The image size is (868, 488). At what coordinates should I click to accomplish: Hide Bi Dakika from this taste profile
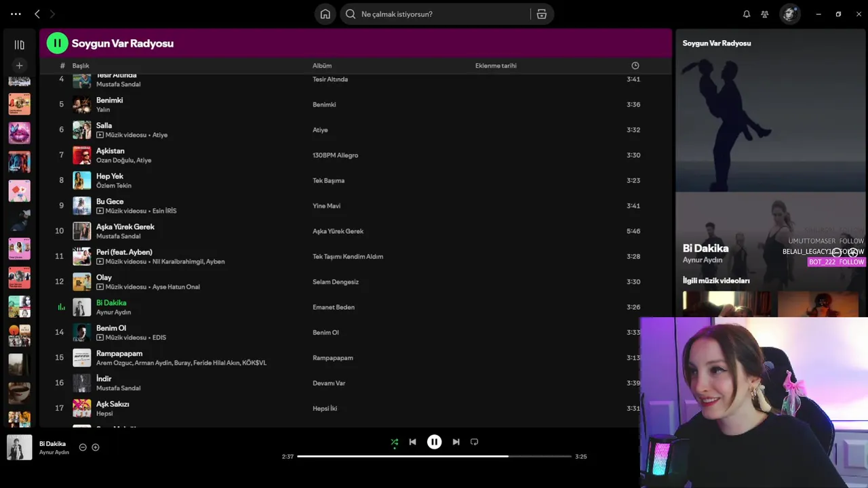point(83,447)
